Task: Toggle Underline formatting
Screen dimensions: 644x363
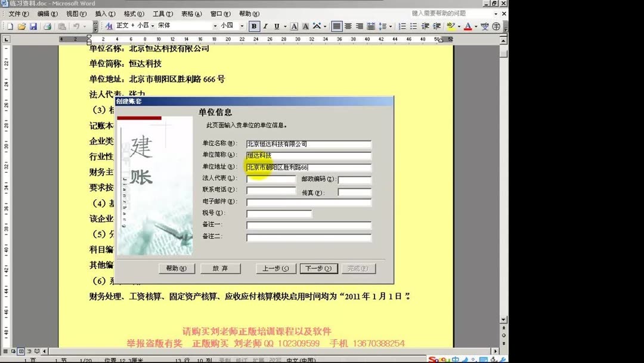Action: click(275, 26)
